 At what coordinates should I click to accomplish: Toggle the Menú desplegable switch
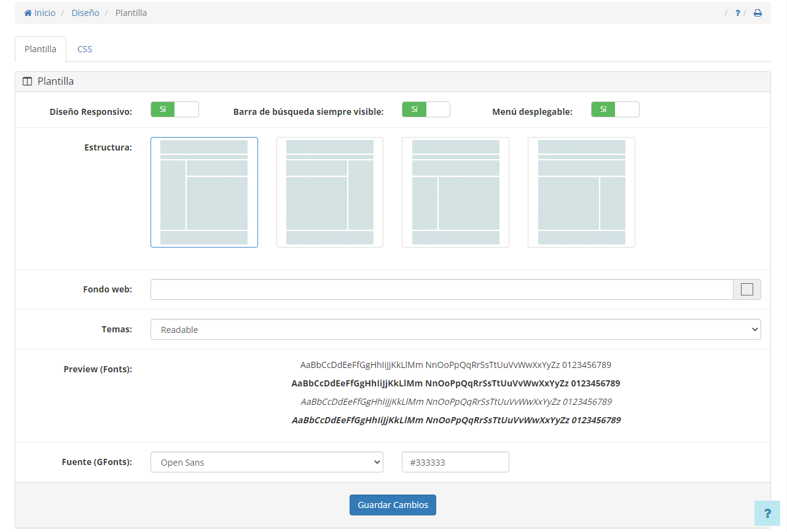pos(615,109)
